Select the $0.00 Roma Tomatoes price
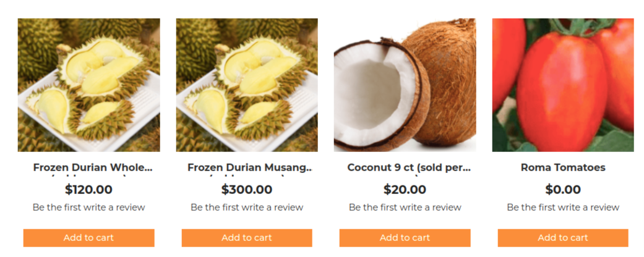Screen dimensions: 644x257 (x=563, y=190)
